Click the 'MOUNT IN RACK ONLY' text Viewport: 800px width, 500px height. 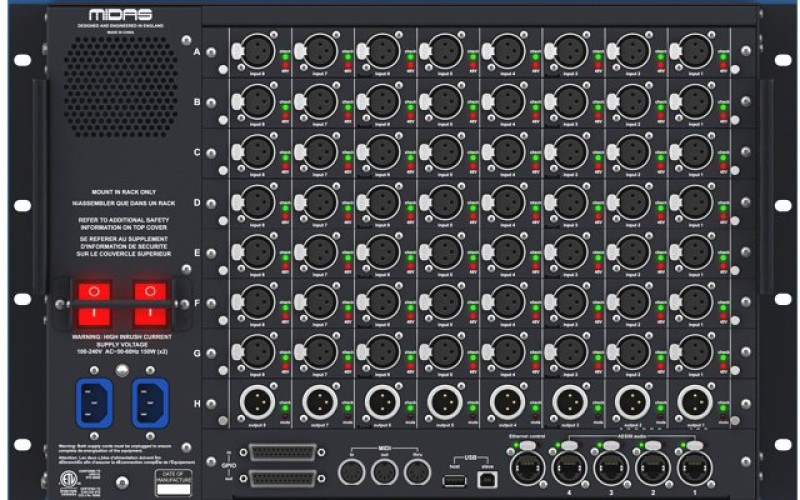pos(123,192)
